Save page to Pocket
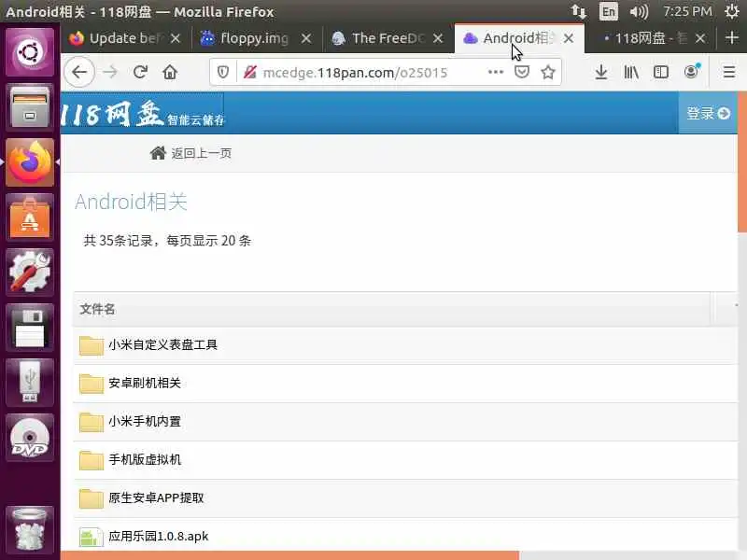747x560 pixels. pos(522,73)
